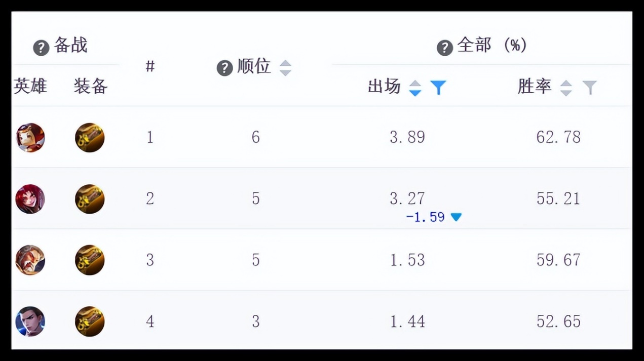644x361 pixels.
Task: Select the red-haired hero avatar in row 2
Action: click(x=30, y=199)
